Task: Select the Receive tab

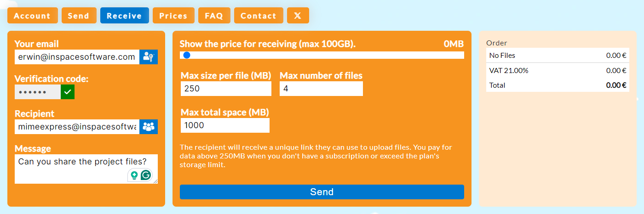Action: click(x=124, y=16)
